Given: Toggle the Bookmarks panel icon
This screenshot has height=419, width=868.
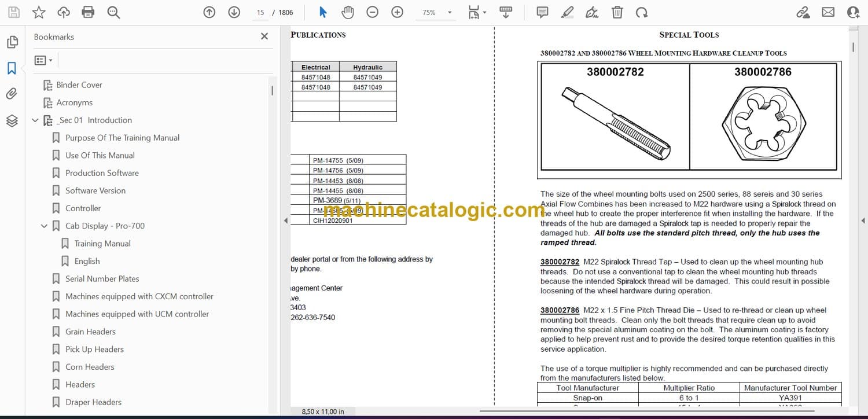Looking at the screenshot, I should (12, 68).
